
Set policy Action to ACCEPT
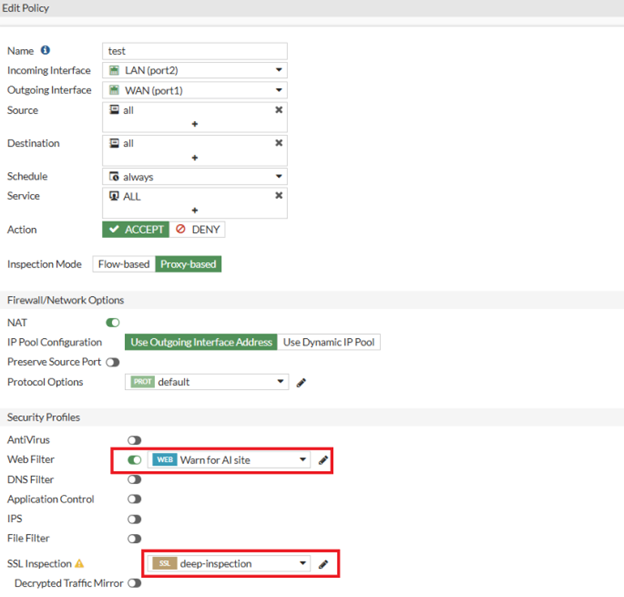(136, 230)
